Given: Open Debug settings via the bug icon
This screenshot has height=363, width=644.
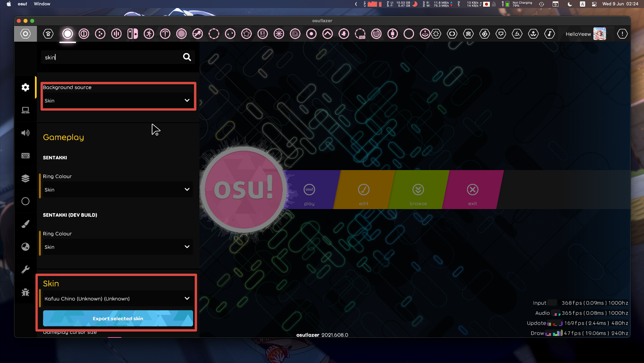Looking at the screenshot, I should [26, 292].
